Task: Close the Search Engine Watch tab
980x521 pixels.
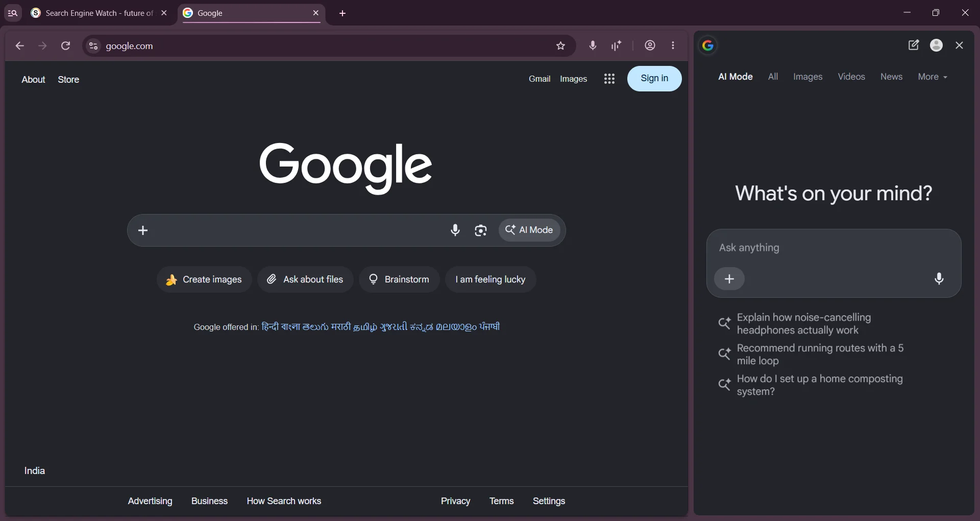Action: (164, 13)
